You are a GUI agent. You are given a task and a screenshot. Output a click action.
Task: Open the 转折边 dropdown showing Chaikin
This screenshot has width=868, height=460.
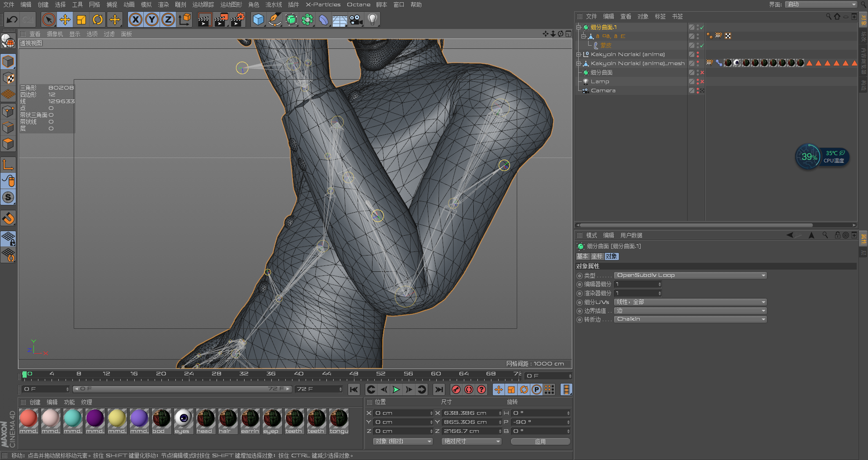click(x=690, y=319)
